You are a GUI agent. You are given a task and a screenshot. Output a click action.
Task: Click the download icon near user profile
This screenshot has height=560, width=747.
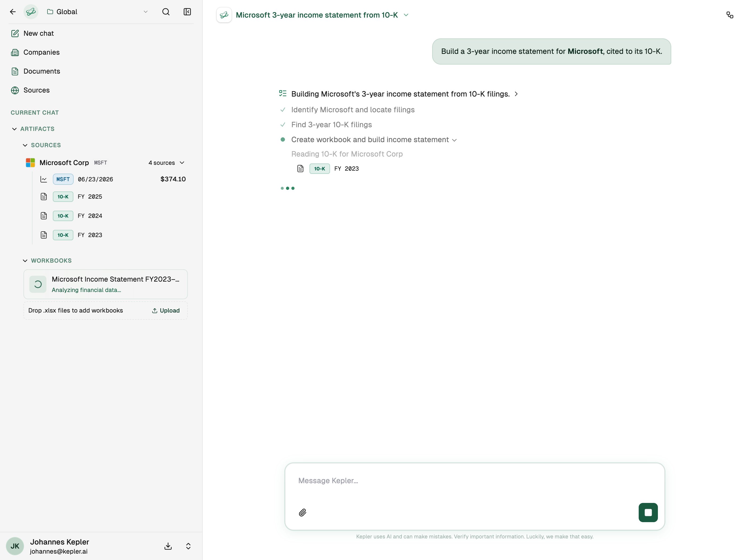point(168,546)
